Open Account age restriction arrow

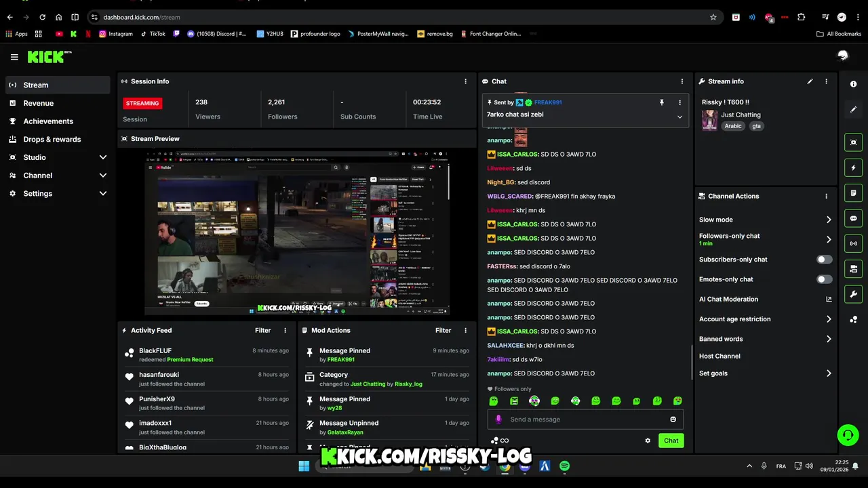[829, 319]
